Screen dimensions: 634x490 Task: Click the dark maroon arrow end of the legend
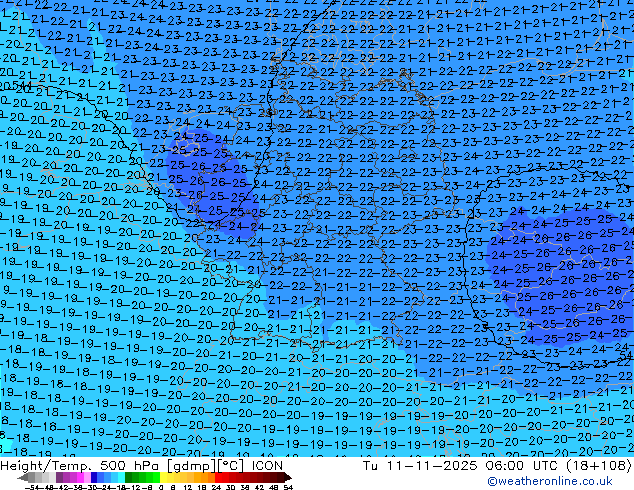pos(287,477)
